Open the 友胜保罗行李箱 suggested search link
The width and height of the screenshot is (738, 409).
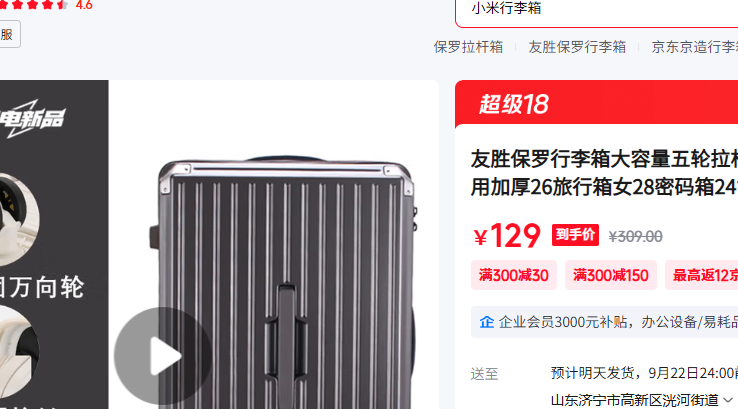(x=577, y=47)
